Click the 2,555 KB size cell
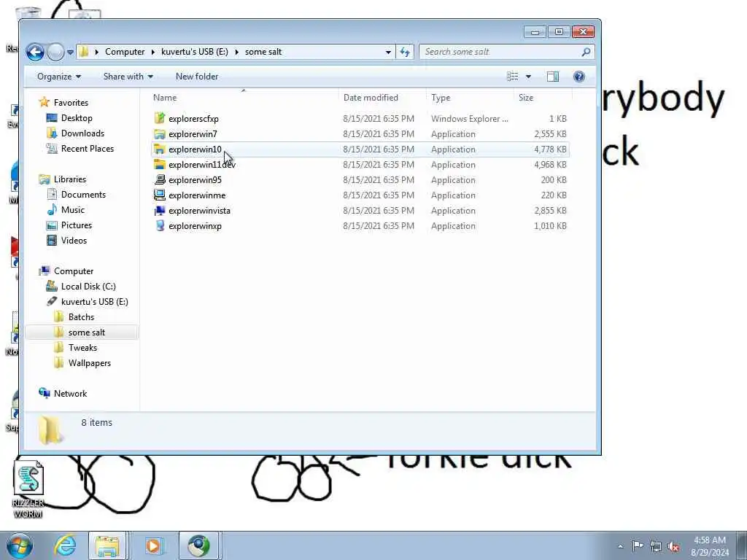This screenshot has width=747, height=560. click(x=550, y=134)
